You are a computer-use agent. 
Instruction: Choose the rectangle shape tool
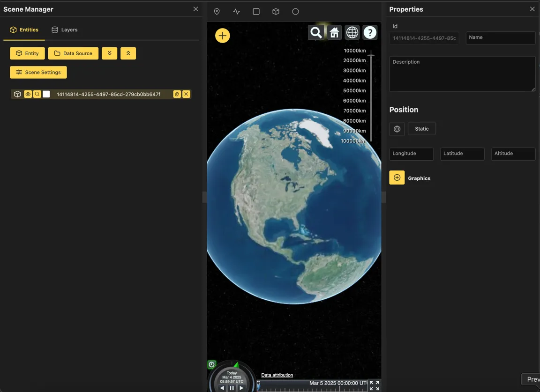point(256,12)
